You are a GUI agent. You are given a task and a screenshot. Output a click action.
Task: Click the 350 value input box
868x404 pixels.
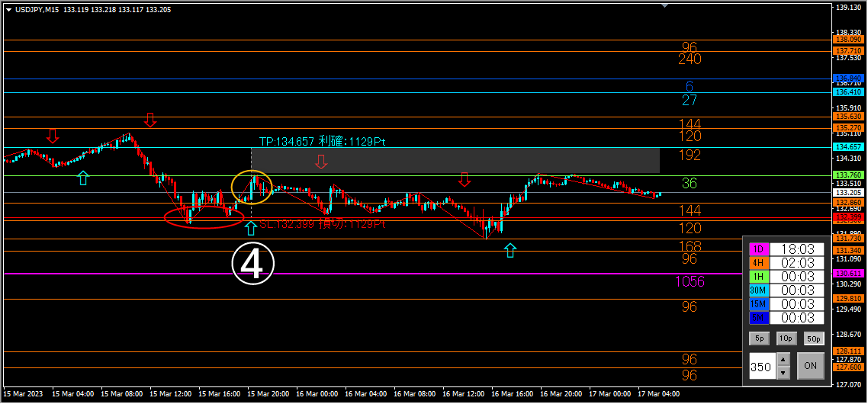pos(762,366)
